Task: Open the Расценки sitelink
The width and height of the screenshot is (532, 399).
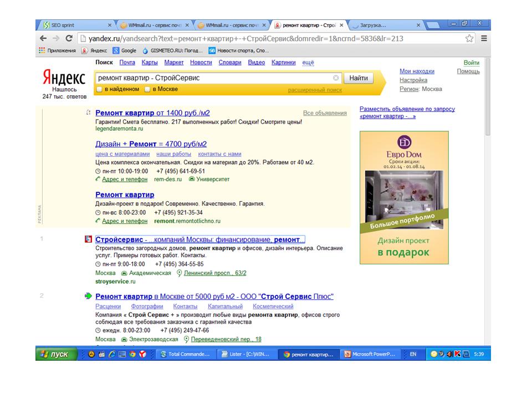Action: click(x=108, y=306)
